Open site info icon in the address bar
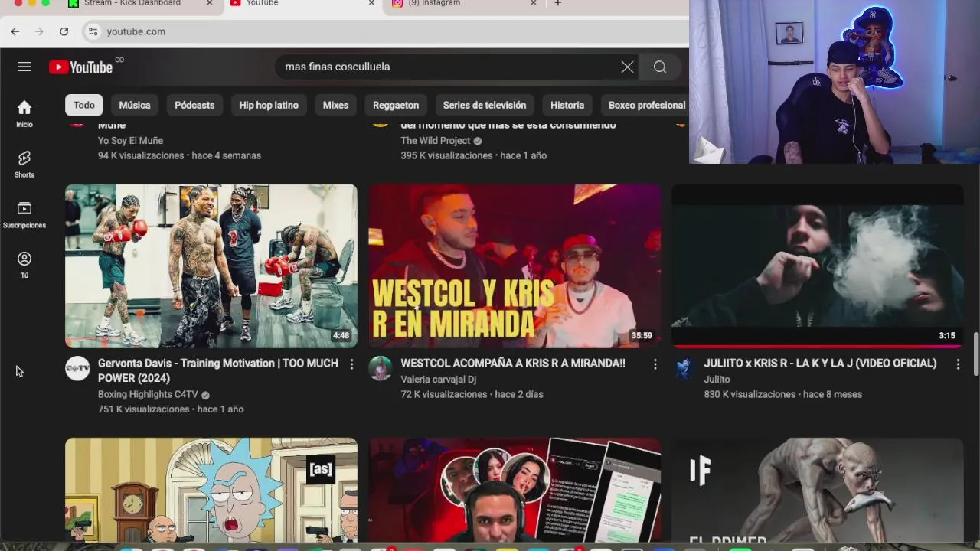 pyautogui.click(x=93, y=31)
